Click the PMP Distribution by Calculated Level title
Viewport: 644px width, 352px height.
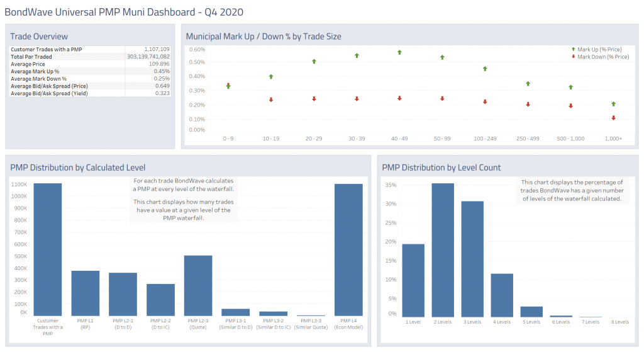[x=77, y=167]
